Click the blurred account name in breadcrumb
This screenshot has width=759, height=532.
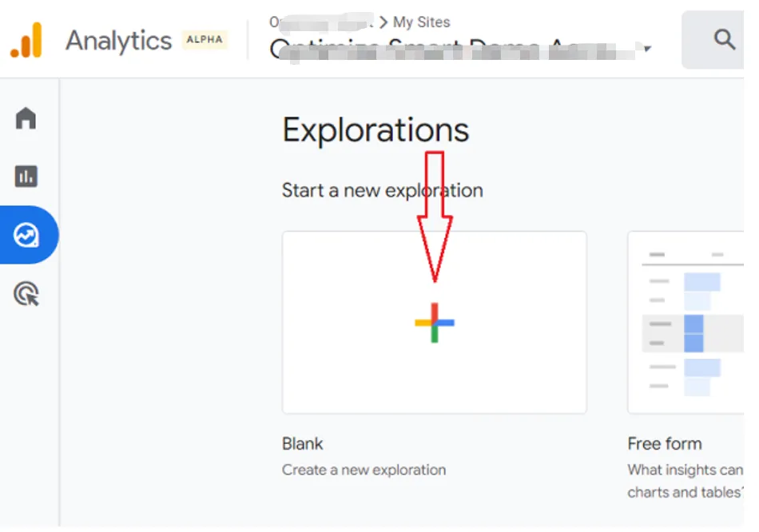coord(321,22)
